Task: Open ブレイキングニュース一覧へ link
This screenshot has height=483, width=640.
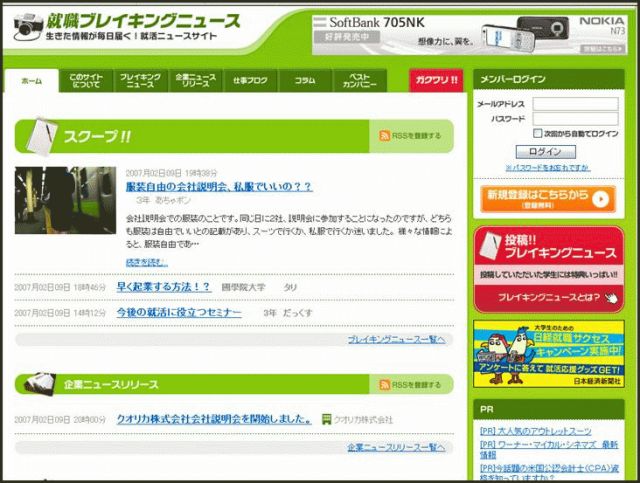Action: click(x=396, y=339)
